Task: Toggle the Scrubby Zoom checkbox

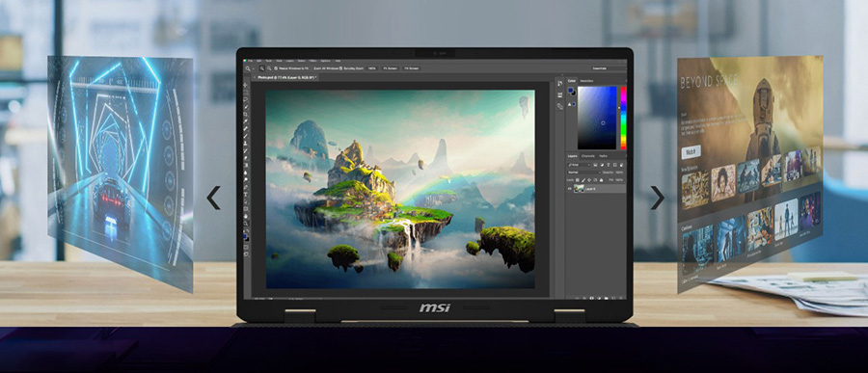Action: pos(341,68)
